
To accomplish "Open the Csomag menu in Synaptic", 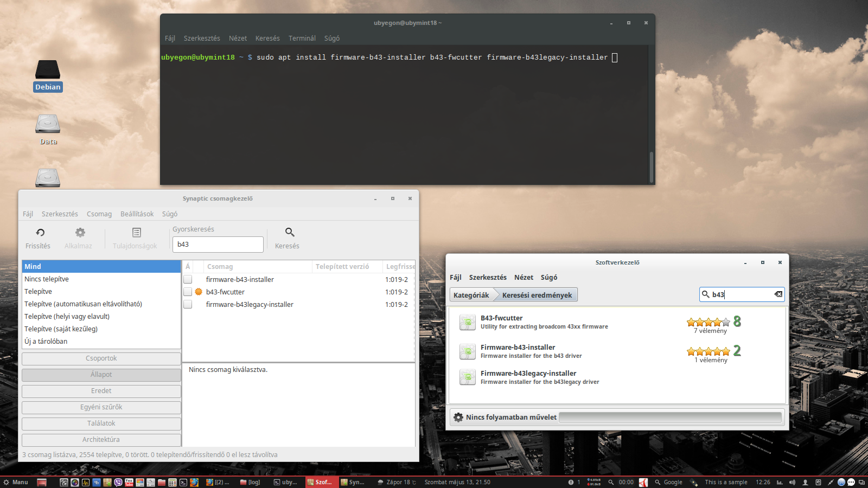I will (x=99, y=214).
